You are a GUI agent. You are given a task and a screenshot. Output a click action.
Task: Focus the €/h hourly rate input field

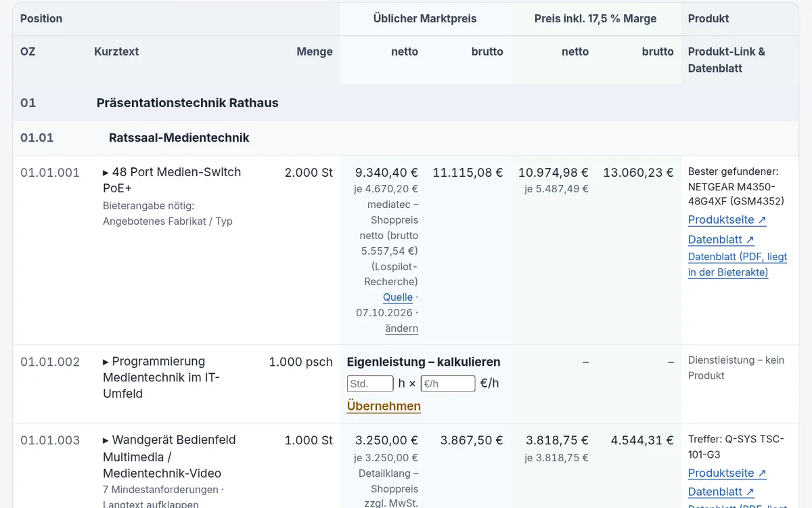pyautogui.click(x=448, y=383)
